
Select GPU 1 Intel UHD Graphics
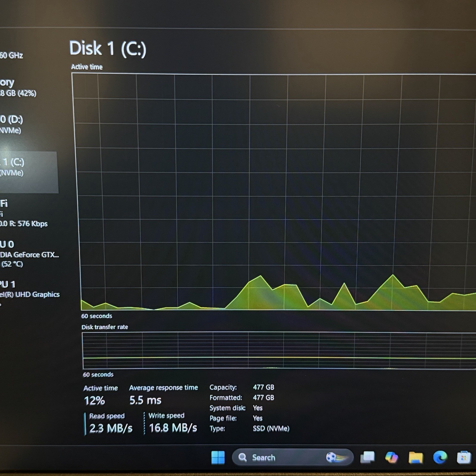[29, 293]
